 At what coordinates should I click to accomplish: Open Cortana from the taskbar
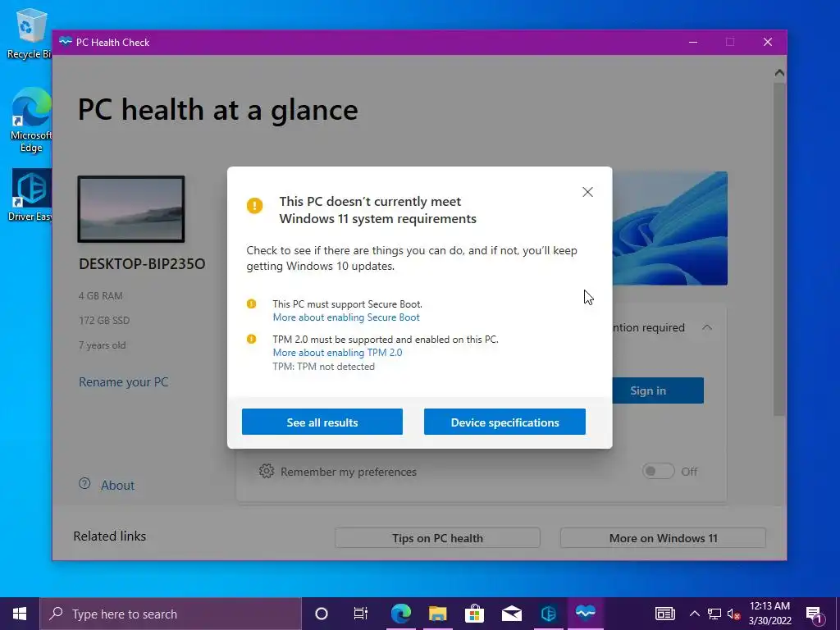pos(322,614)
